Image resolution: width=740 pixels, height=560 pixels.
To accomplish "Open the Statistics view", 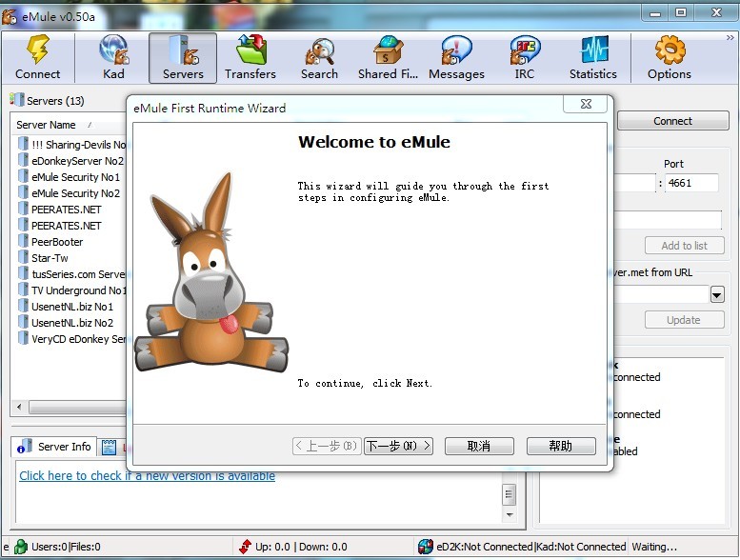I will tap(593, 57).
